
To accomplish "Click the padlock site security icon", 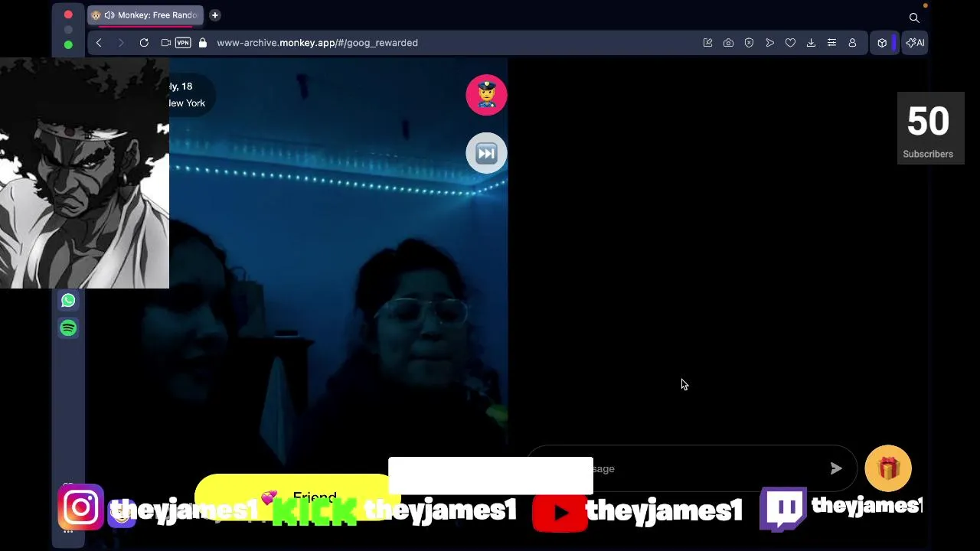I will point(203,43).
